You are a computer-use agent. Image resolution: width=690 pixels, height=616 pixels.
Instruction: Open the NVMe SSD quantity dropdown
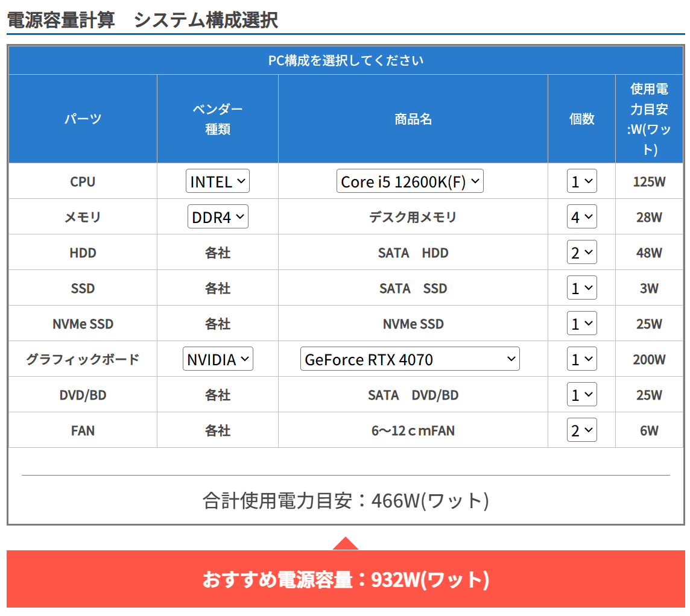click(x=581, y=323)
